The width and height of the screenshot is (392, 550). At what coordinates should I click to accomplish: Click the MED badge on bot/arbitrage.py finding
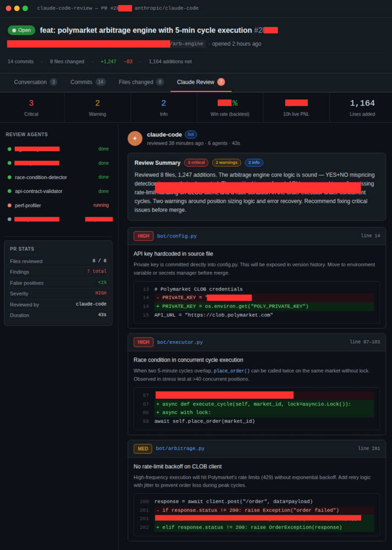click(x=143, y=449)
